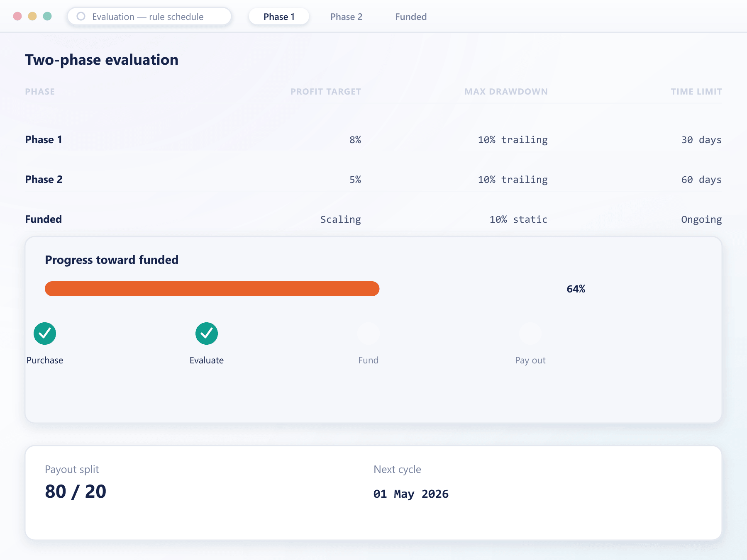Click the Pay out step label

tap(530, 360)
